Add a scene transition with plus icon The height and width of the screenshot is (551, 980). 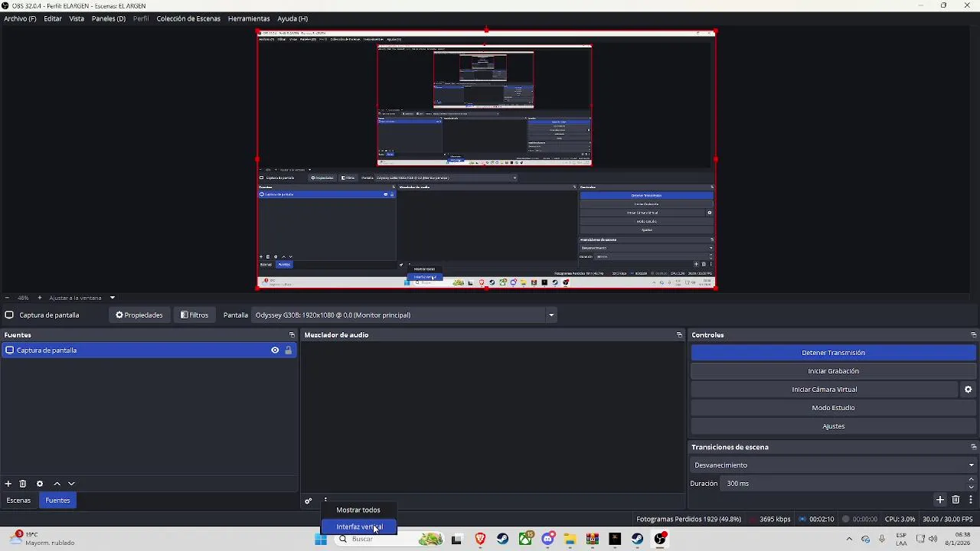pos(940,500)
